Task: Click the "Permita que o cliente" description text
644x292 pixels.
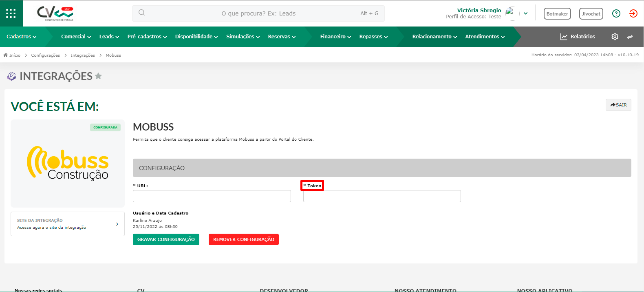Action: (223, 139)
